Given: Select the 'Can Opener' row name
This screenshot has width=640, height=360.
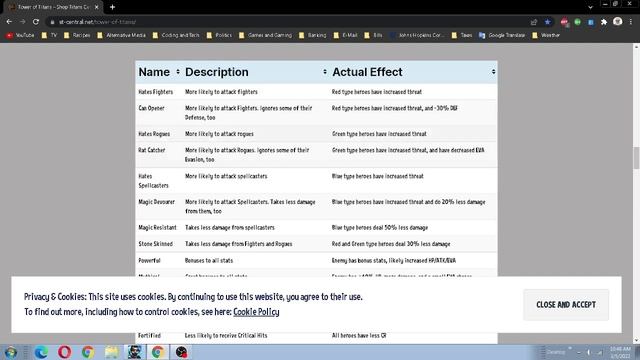Looking at the screenshot, I should (151, 108).
